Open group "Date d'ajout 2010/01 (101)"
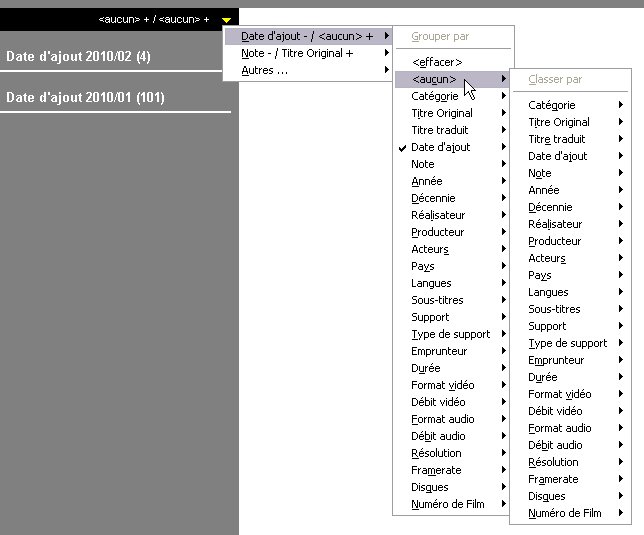The image size is (644, 535). click(85, 97)
